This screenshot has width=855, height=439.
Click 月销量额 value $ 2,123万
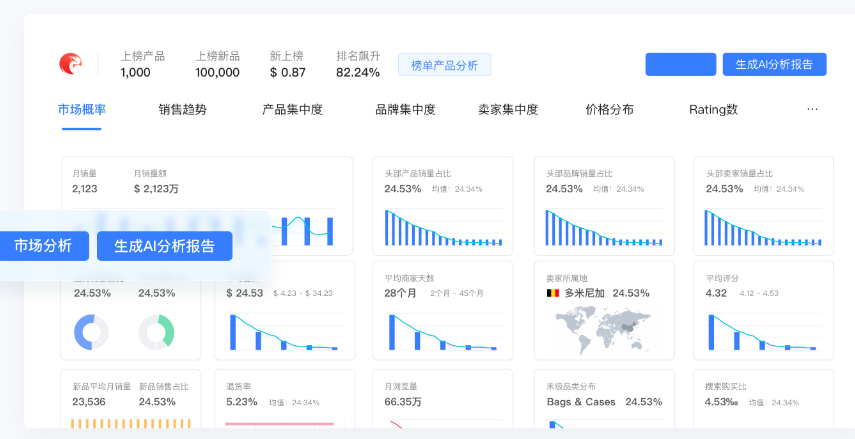coord(156,189)
